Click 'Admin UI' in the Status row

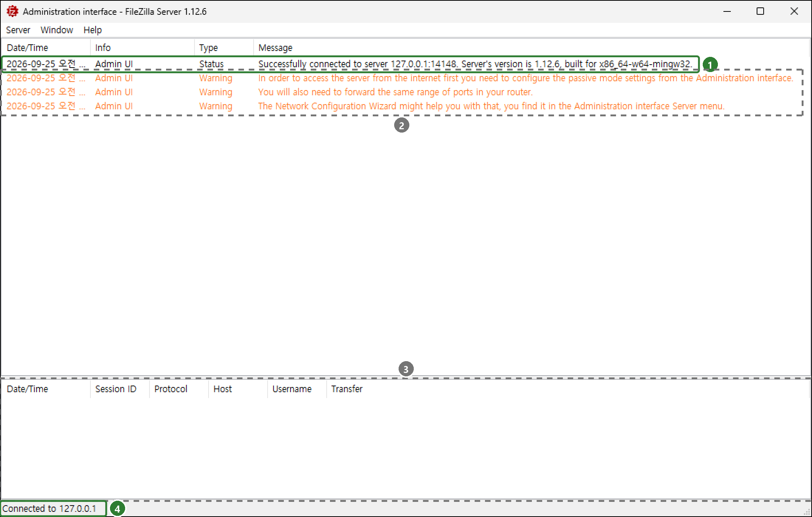coord(114,64)
